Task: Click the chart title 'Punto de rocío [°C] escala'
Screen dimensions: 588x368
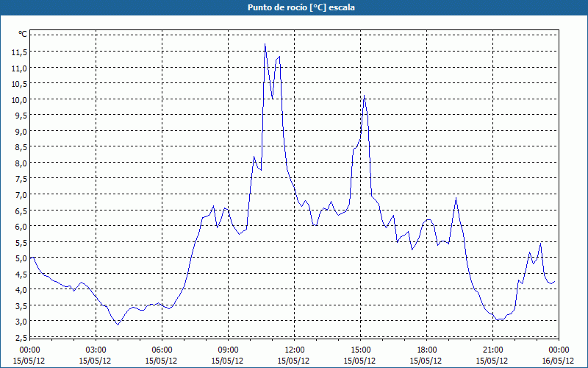Action: click(301, 7)
